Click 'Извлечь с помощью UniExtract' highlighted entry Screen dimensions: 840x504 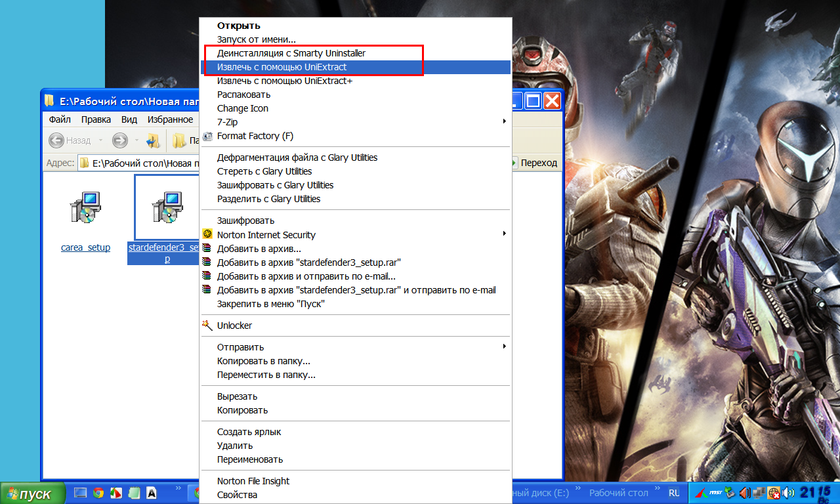[355, 67]
